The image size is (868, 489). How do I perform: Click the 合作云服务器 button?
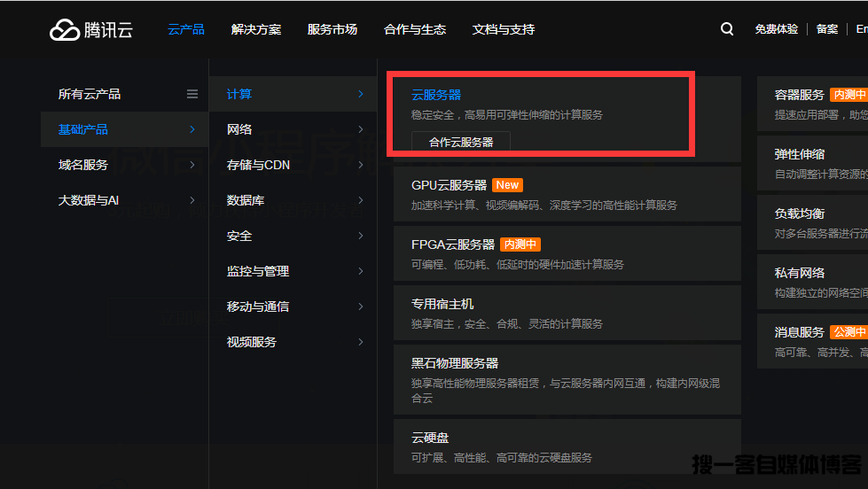461,142
